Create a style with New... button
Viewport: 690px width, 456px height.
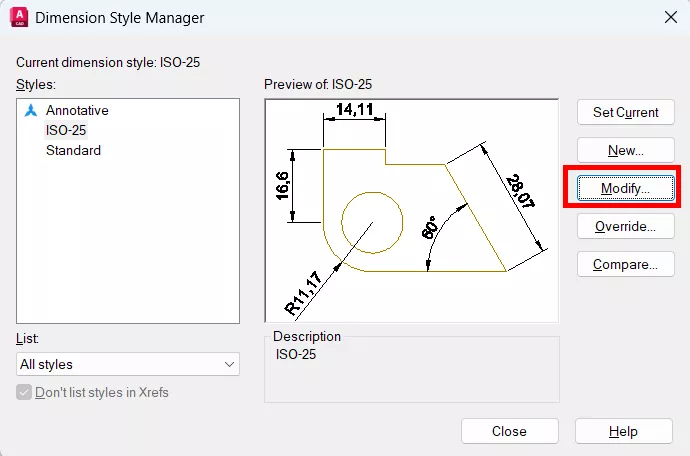[625, 150]
